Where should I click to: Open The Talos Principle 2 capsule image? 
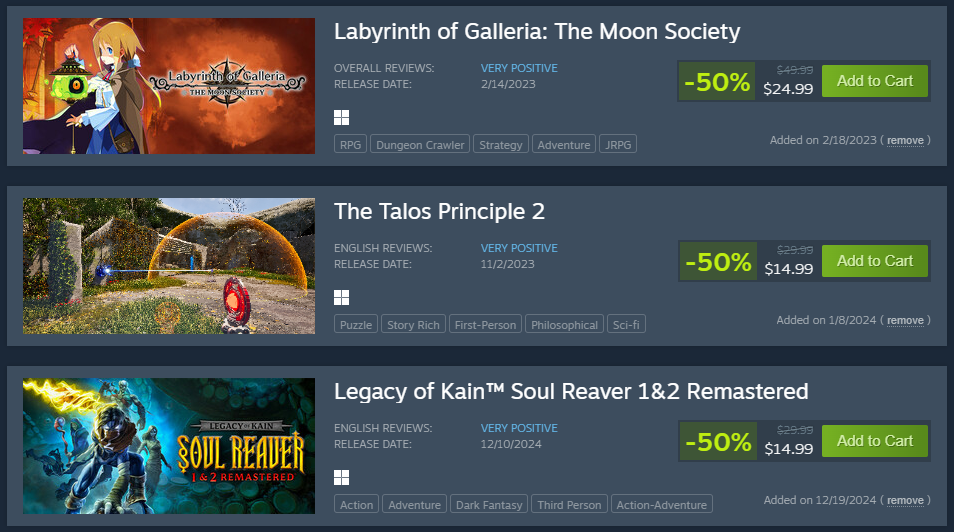click(169, 266)
